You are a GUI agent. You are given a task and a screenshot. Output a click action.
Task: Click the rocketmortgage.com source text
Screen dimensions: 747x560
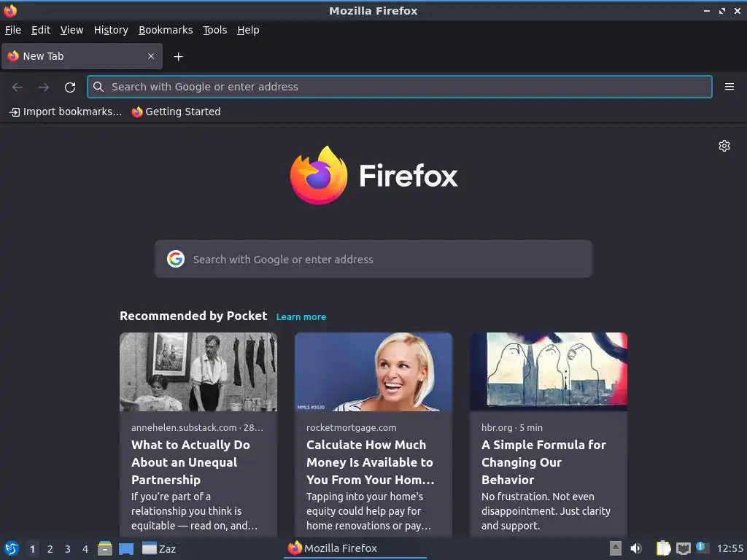tap(351, 427)
